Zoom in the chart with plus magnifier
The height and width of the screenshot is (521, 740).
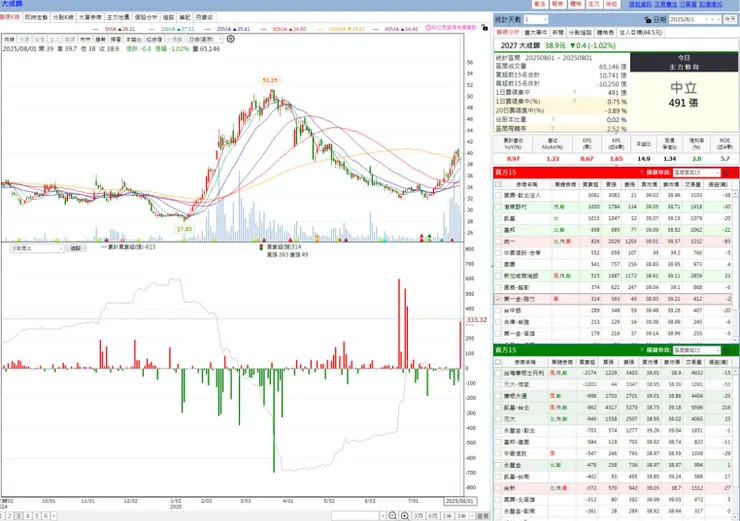405,516
